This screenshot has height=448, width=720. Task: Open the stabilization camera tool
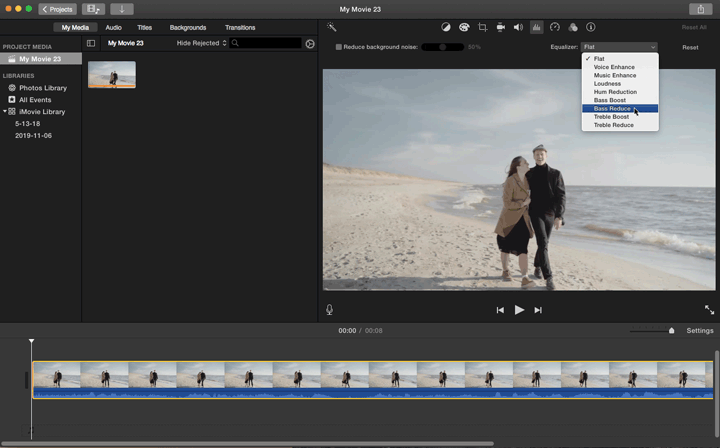[500, 28]
